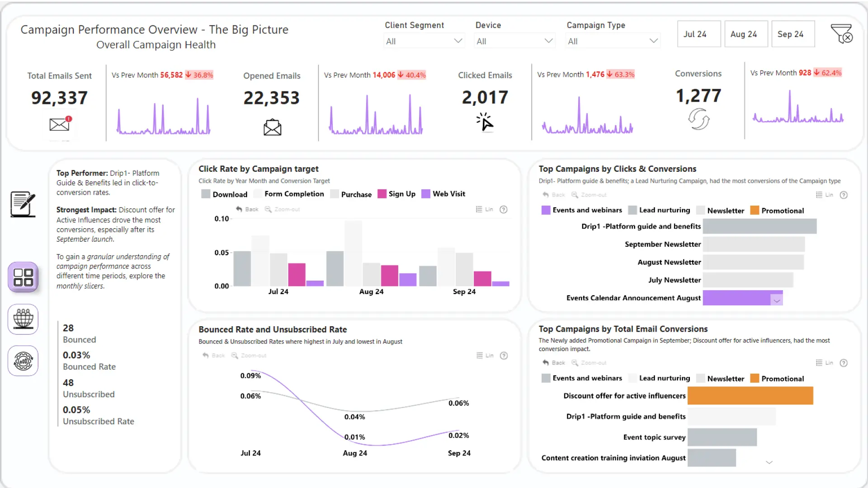Click the 0.05% Unsubscribed Rate value
Viewport: 868px width, 488px height.
pyautogui.click(x=76, y=410)
